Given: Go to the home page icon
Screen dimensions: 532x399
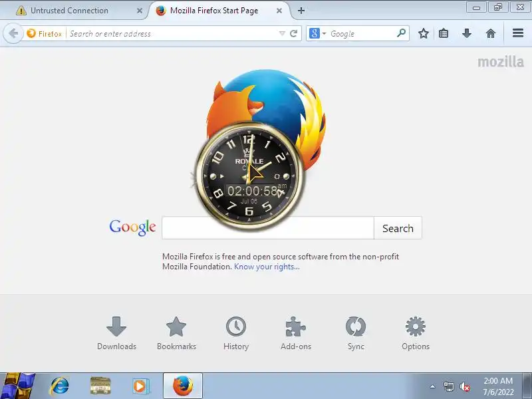Looking at the screenshot, I should point(491,33).
